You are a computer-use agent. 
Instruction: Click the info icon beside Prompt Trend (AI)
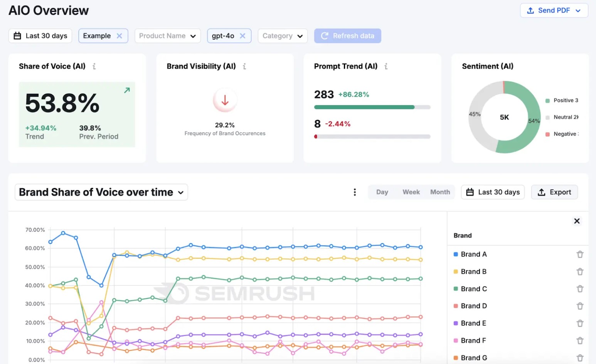pyautogui.click(x=386, y=66)
